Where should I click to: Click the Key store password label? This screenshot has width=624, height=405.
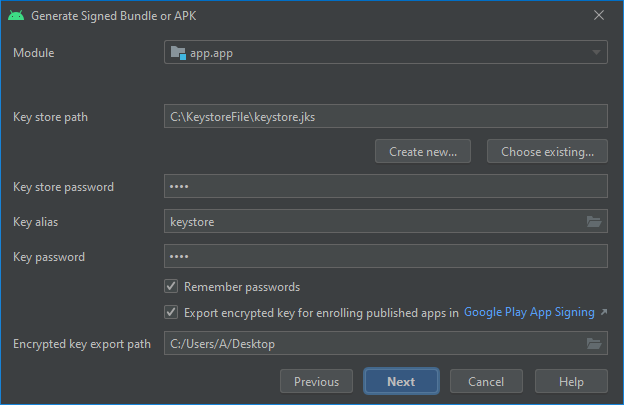click(x=64, y=187)
